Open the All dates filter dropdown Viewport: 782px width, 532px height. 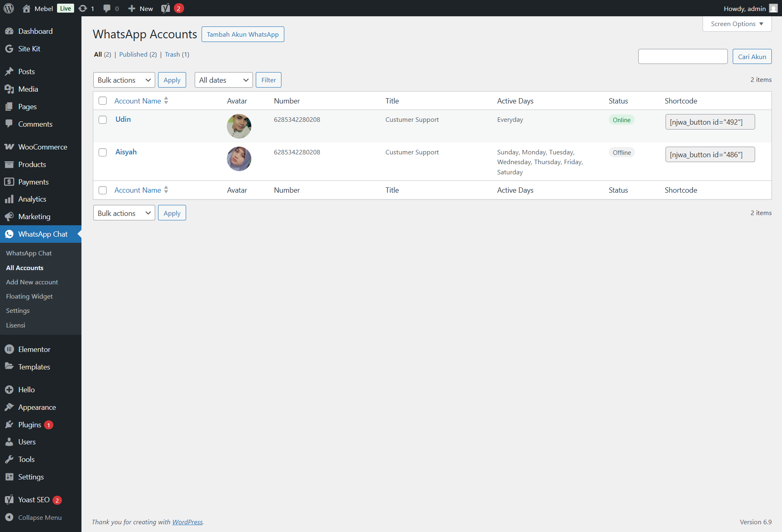coord(223,80)
